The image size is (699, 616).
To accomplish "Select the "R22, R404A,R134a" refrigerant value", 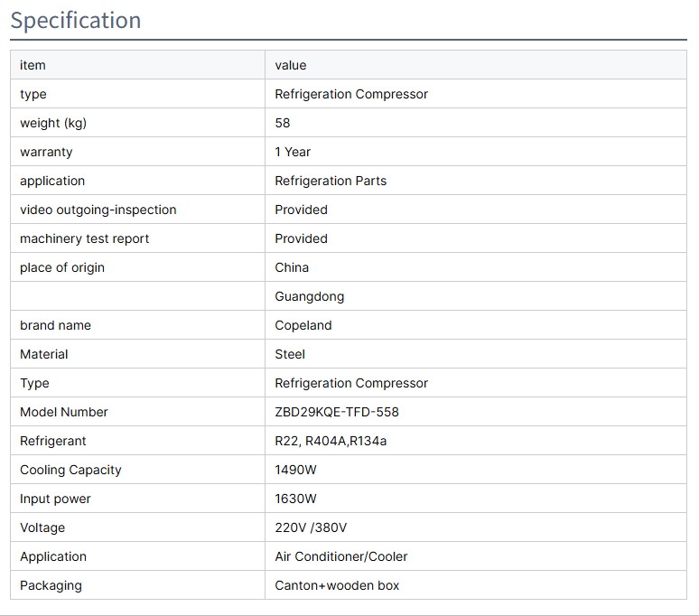I will point(331,441).
